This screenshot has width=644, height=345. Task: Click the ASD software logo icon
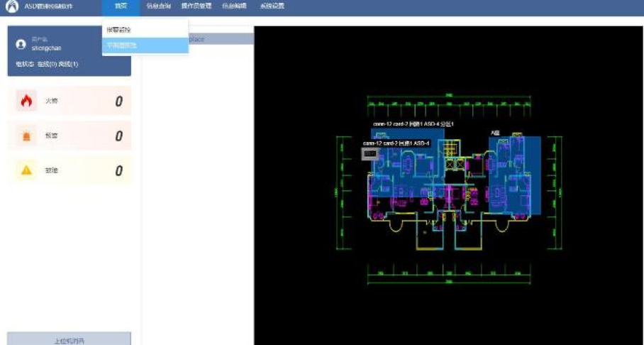click(12, 6)
